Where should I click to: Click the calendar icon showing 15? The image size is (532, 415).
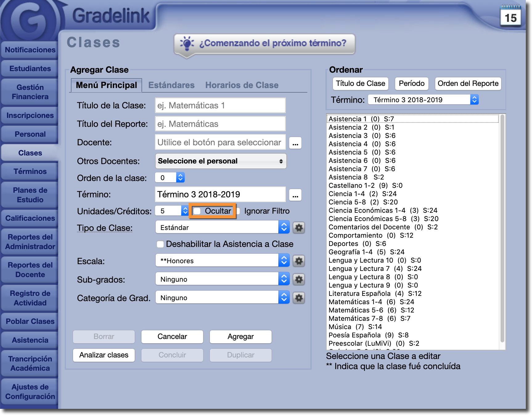click(510, 16)
